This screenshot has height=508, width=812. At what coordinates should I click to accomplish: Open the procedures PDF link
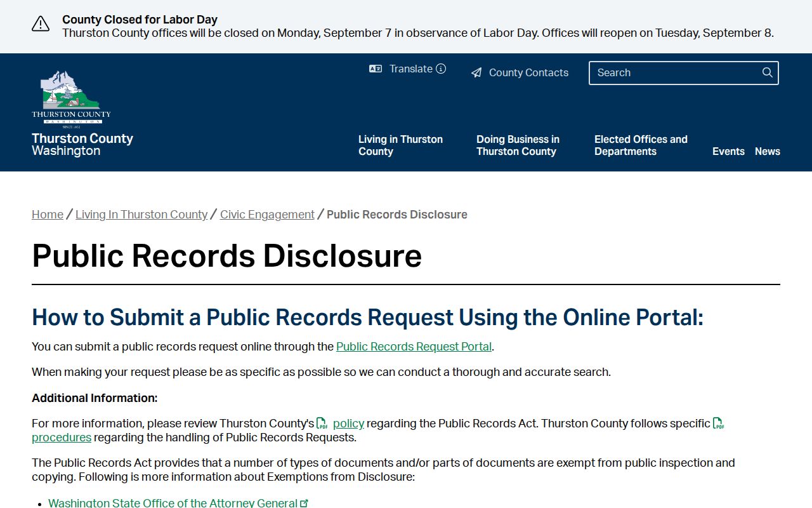click(62, 438)
